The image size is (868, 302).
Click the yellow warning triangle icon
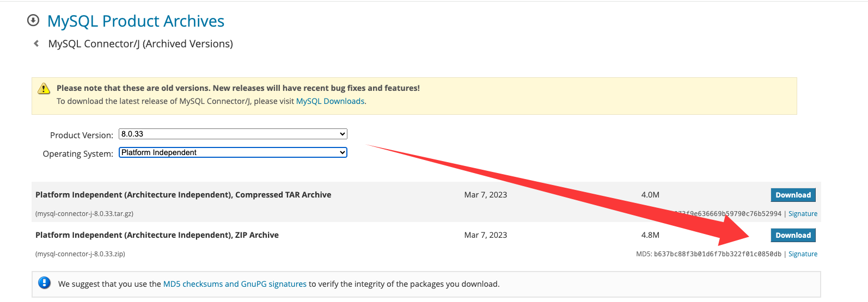click(44, 88)
